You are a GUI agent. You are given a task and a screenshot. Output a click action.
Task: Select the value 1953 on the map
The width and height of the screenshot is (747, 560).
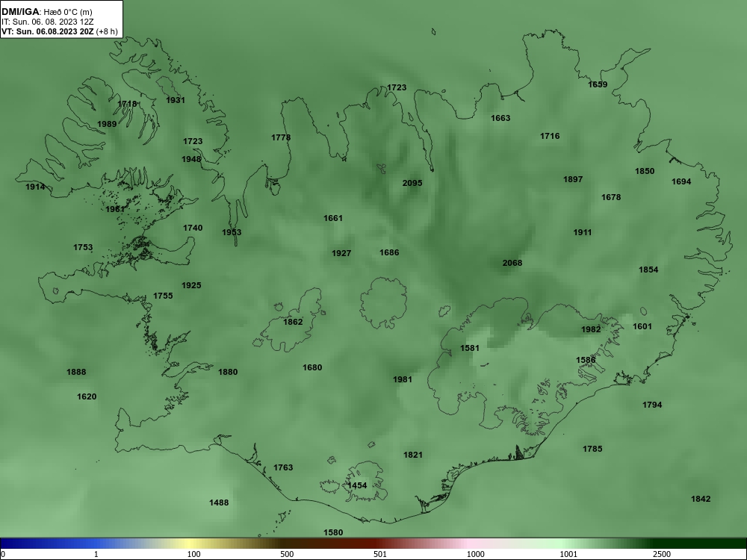pos(232,232)
